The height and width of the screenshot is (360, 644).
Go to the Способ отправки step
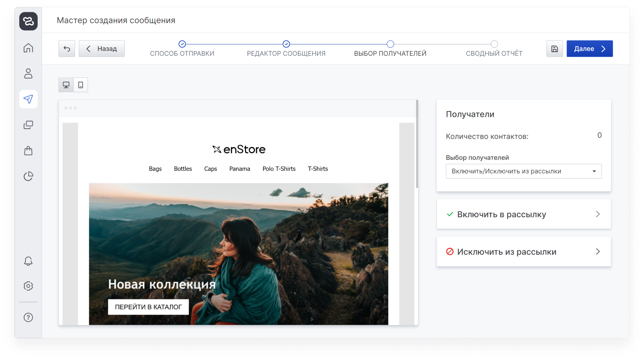(x=182, y=49)
